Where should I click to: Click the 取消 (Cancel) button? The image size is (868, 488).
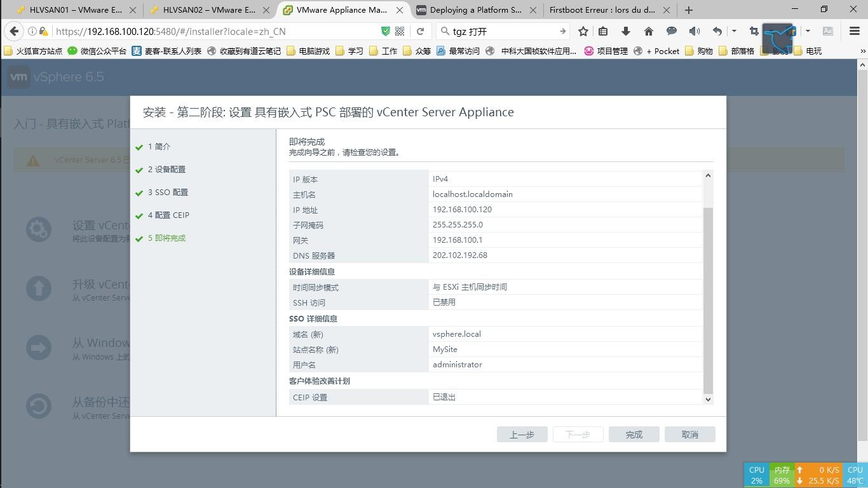[690, 435]
